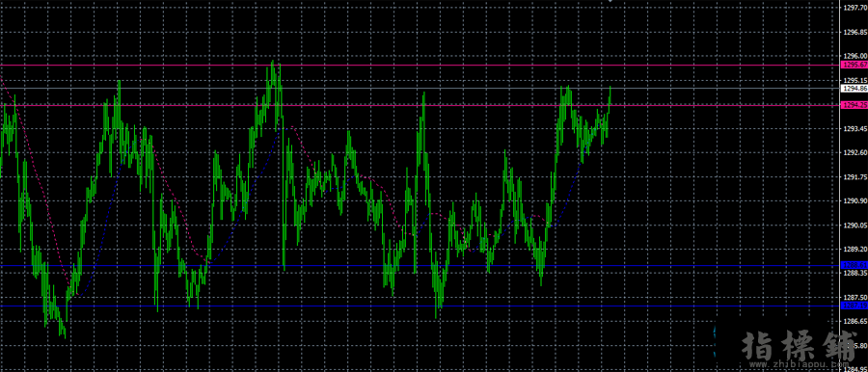Click the chart shift triangle marker at top

[x=610, y=2]
